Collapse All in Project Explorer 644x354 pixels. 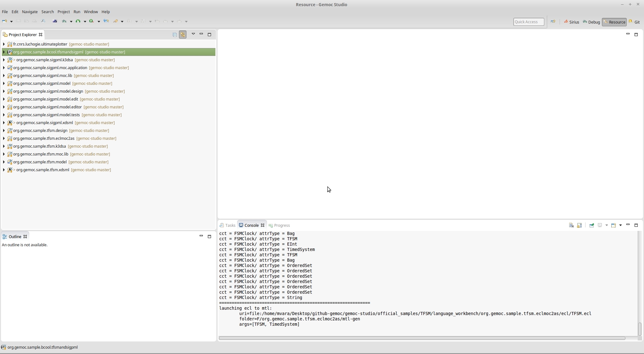175,35
